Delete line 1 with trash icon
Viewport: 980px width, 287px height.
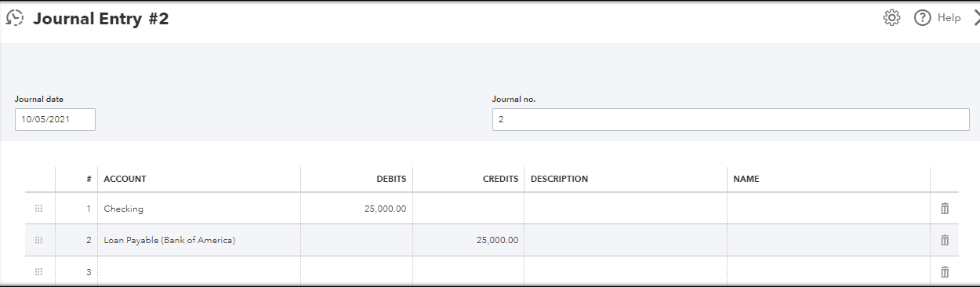(945, 209)
